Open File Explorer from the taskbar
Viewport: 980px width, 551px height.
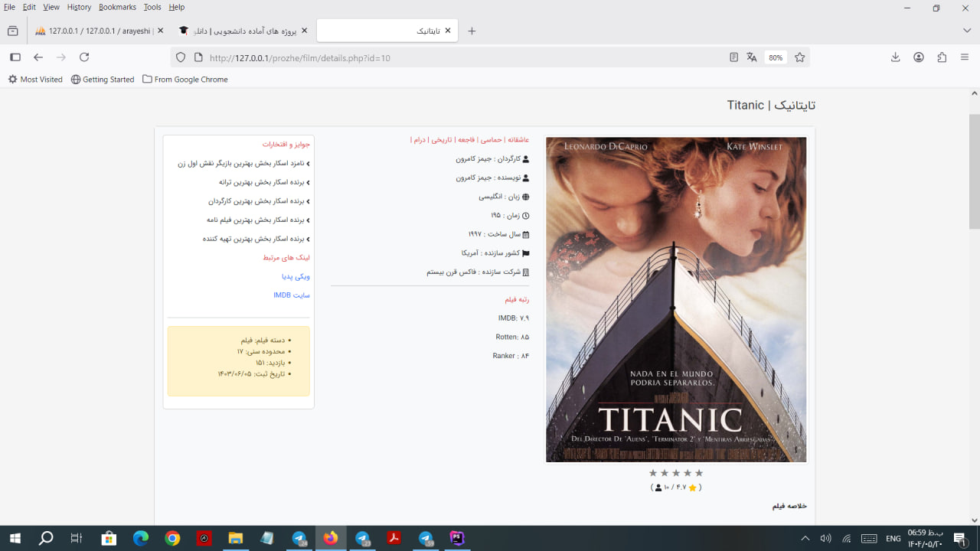[x=235, y=538]
